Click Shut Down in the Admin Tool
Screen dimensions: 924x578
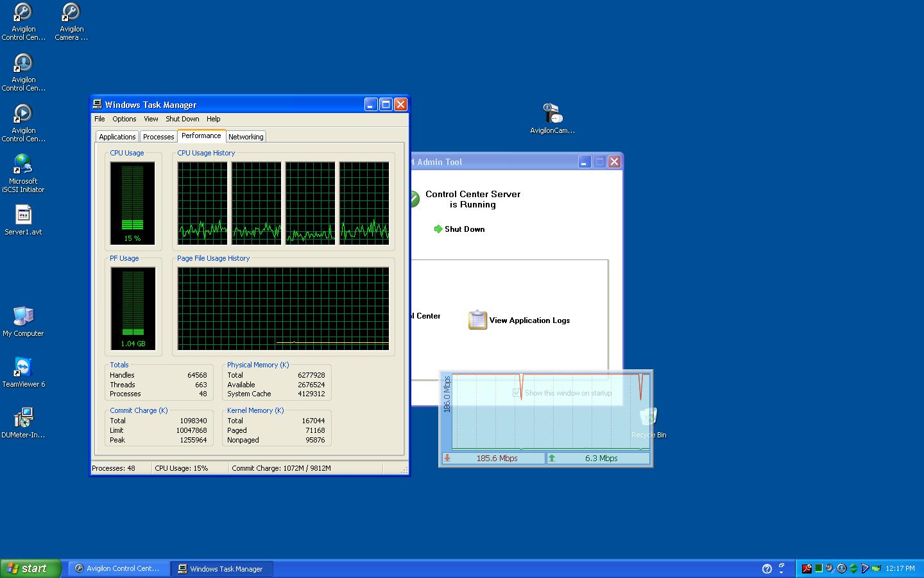click(x=459, y=229)
